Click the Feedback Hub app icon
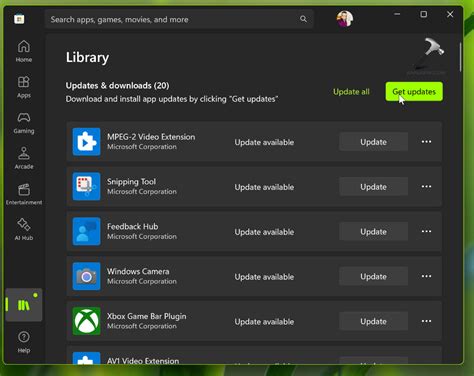The image size is (474, 376). 86,231
